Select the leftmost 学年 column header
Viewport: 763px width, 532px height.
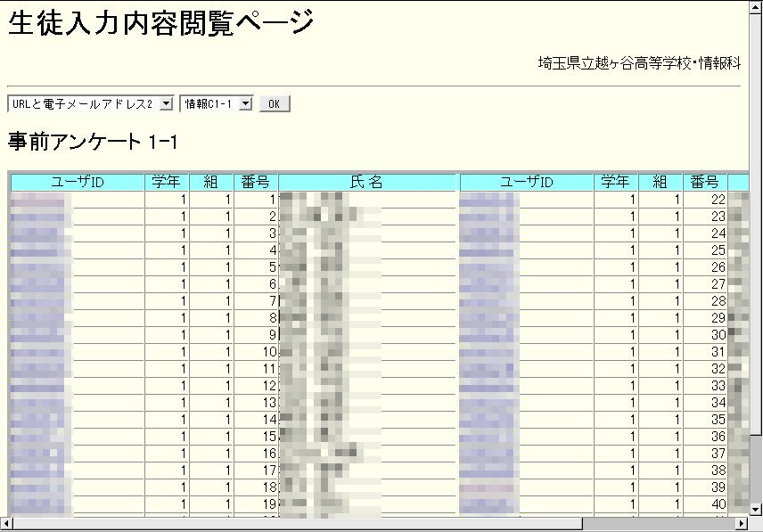pos(167,182)
